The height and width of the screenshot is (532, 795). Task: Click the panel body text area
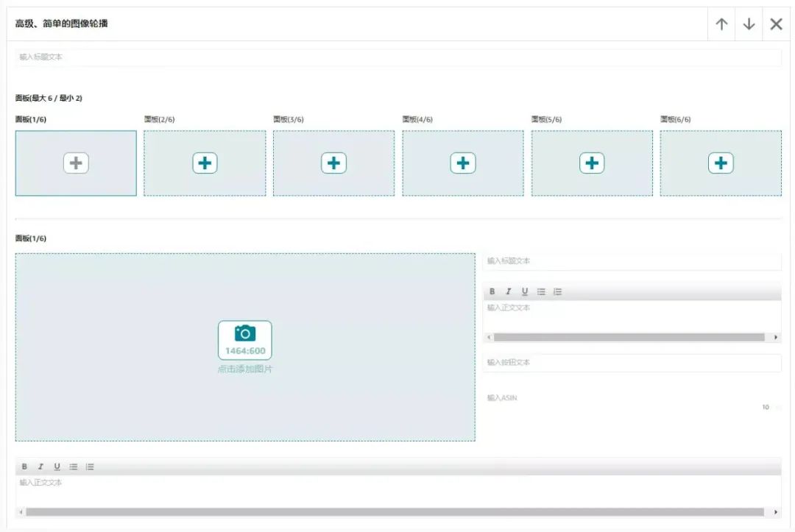(x=632, y=316)
